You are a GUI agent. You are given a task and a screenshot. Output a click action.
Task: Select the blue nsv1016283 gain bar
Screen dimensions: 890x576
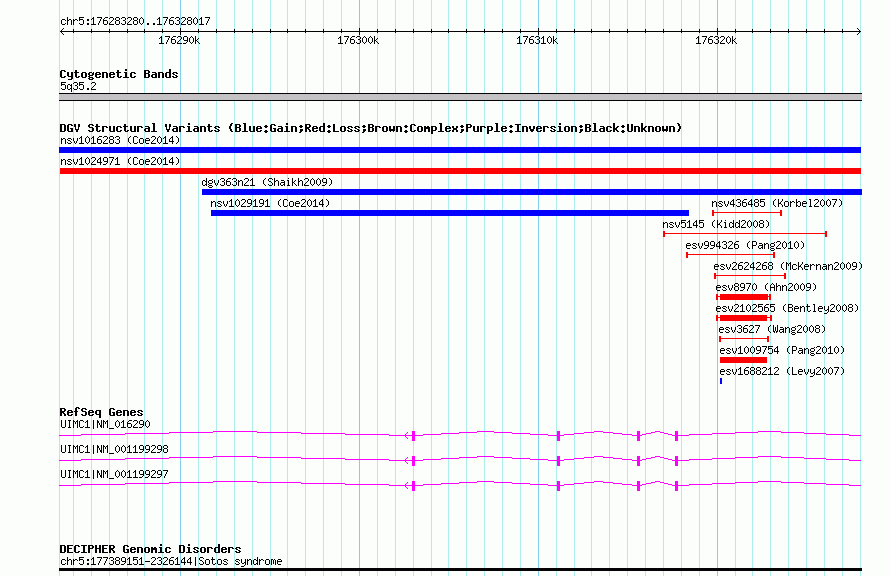point(460,150)
